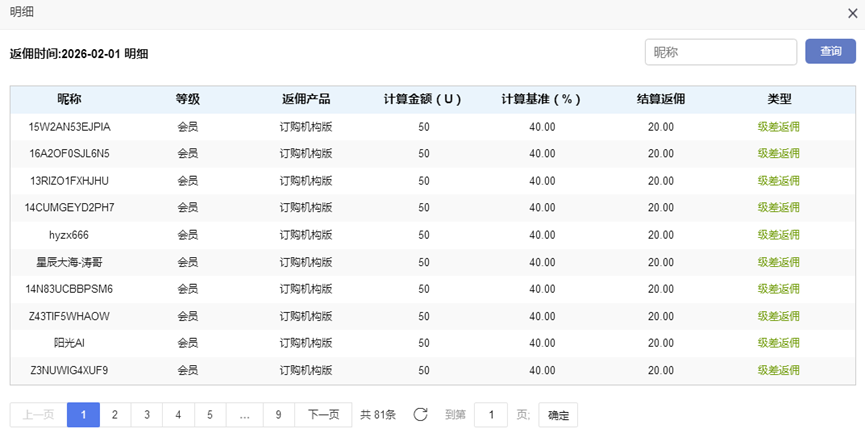Go to page 3 in pagination

coord(147,415)
